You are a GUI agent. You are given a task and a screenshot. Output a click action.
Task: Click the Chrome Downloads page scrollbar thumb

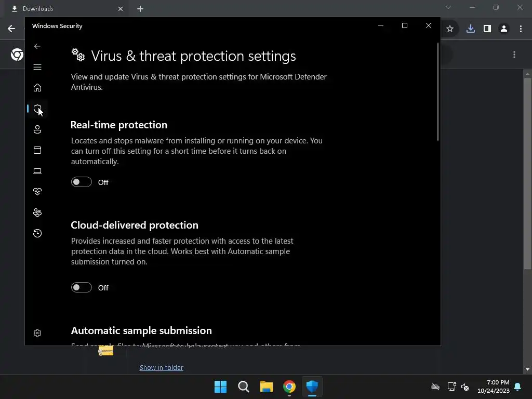pos(527,174)
